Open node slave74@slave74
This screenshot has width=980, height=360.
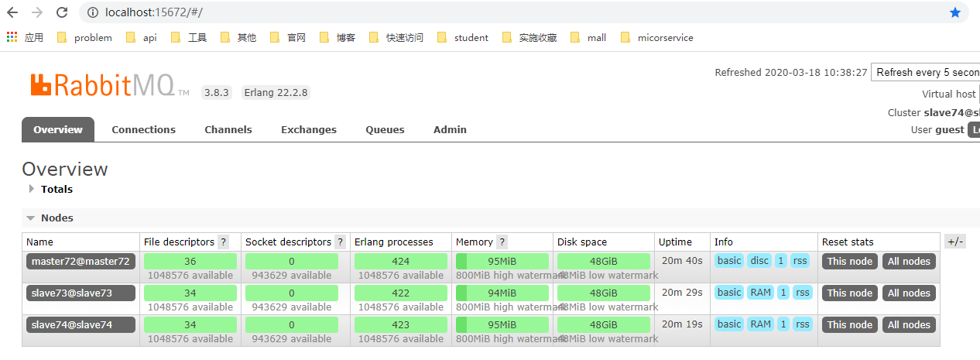point(81,324)
